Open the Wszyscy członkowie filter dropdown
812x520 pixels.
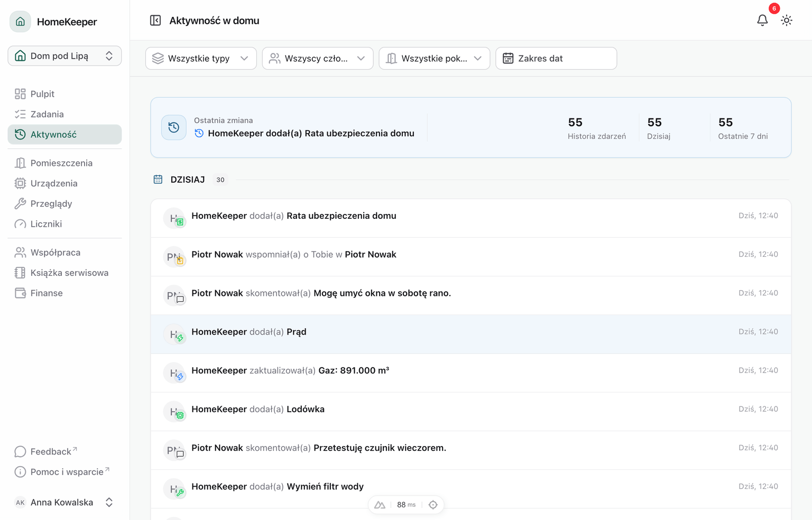[318, 58]
